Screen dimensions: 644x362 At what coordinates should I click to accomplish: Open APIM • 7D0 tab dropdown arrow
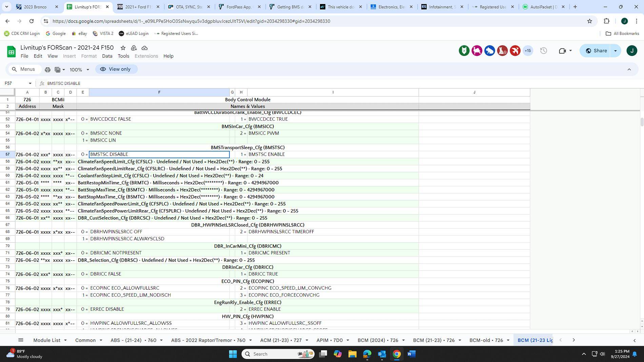click(x=348, y=340)
